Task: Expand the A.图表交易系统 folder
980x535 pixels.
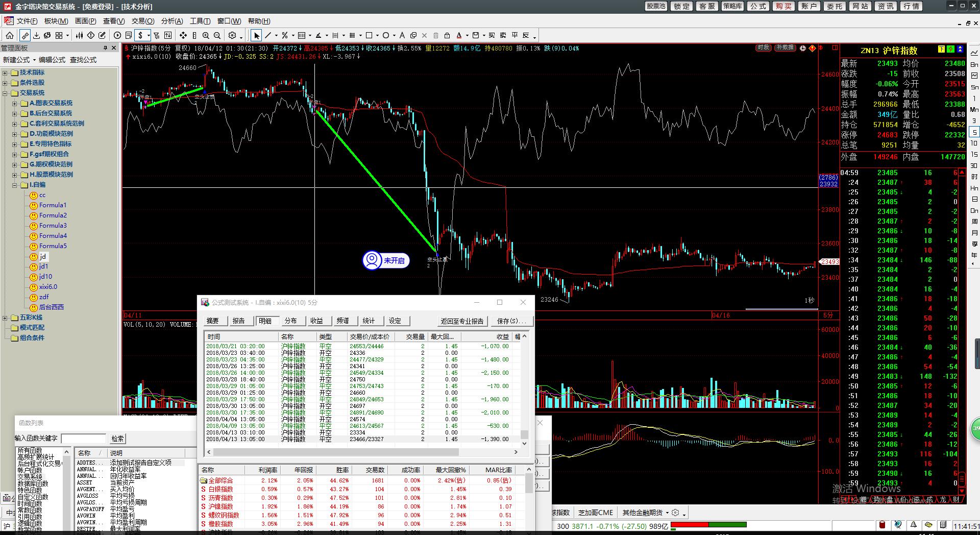Action: [x=15, y=103]
